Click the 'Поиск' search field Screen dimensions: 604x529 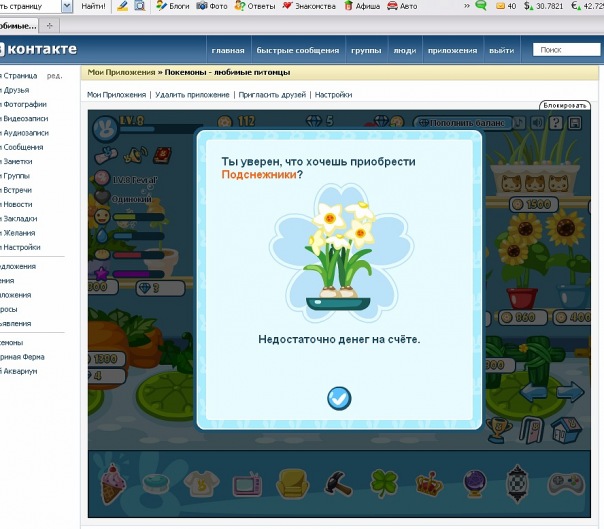[564, 49]
